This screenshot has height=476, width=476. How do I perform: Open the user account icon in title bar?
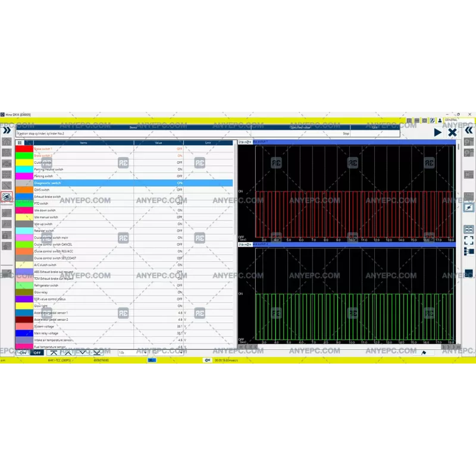(x=440, y=121)
